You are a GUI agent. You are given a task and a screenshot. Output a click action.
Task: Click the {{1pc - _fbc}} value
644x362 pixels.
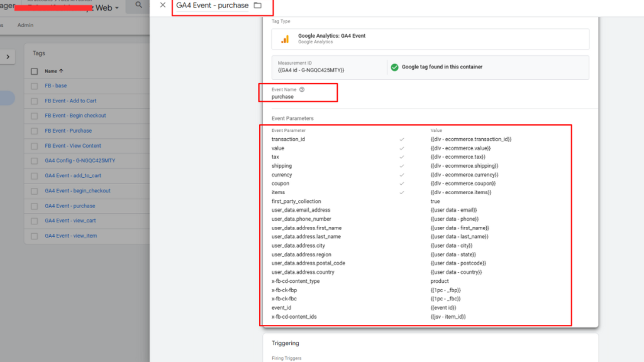click(x=446, y=299)
